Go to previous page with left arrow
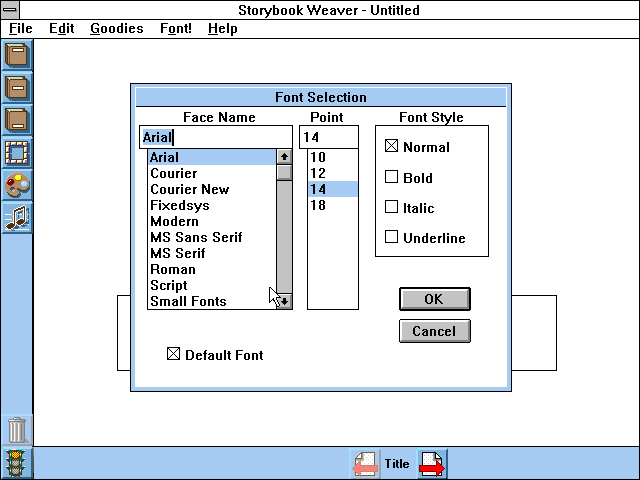The height and width of the screenshot is (480, 640). 364,464
